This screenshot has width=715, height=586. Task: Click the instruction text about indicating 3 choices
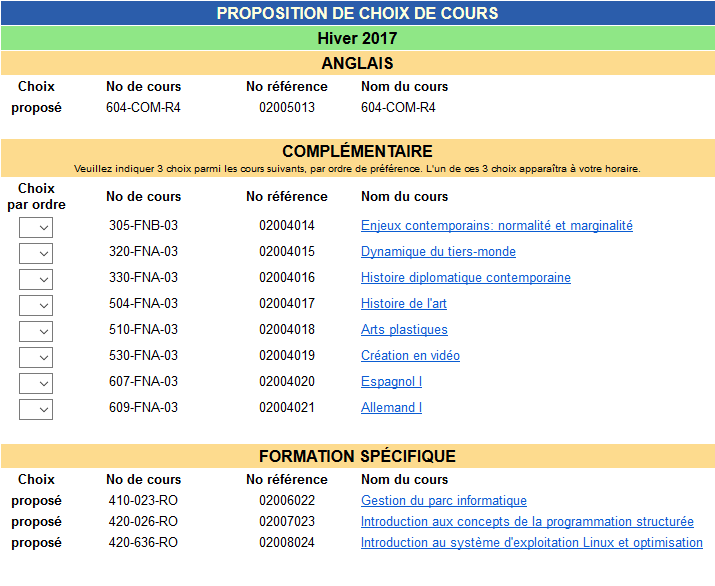click(x=358, y=169)
